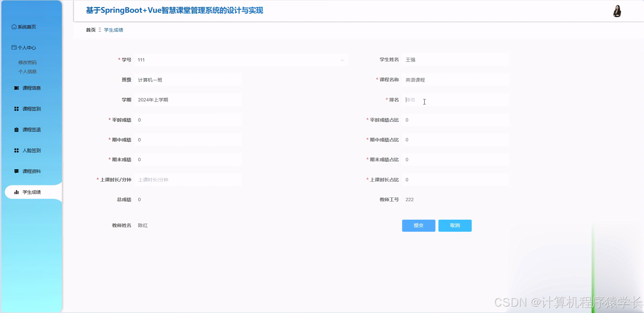The image size is (644, 313).
Task: Select the 系统首页 home icon in sidebar
Action: pyautogui.click(x=14, y=26)
